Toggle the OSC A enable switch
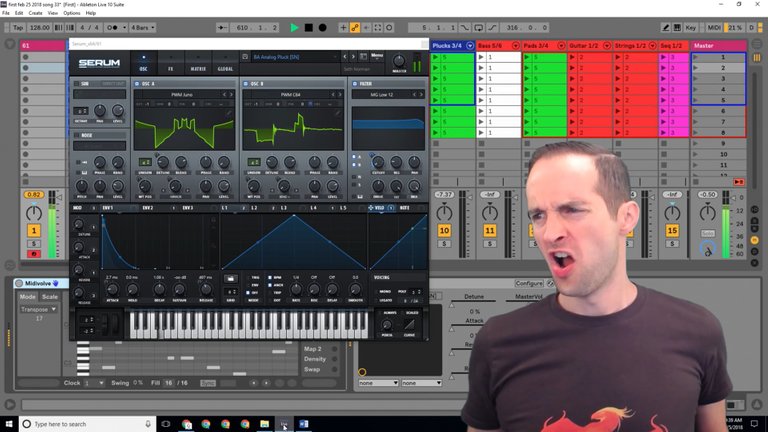Image resolution: width=768 pixels, height=432 pixels. pos(137,84)
